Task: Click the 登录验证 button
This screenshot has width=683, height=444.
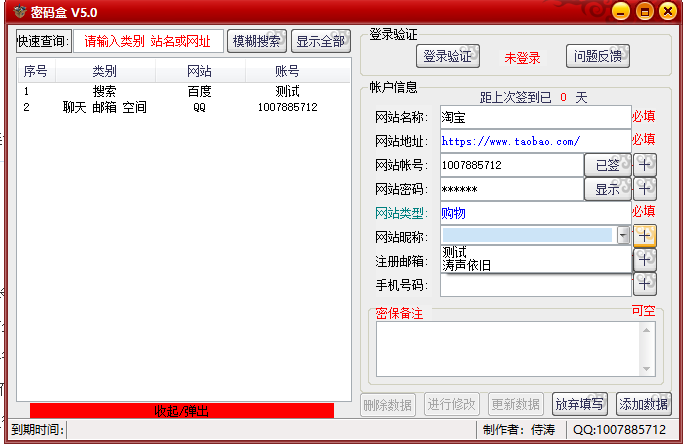Action: pos(448,56)
